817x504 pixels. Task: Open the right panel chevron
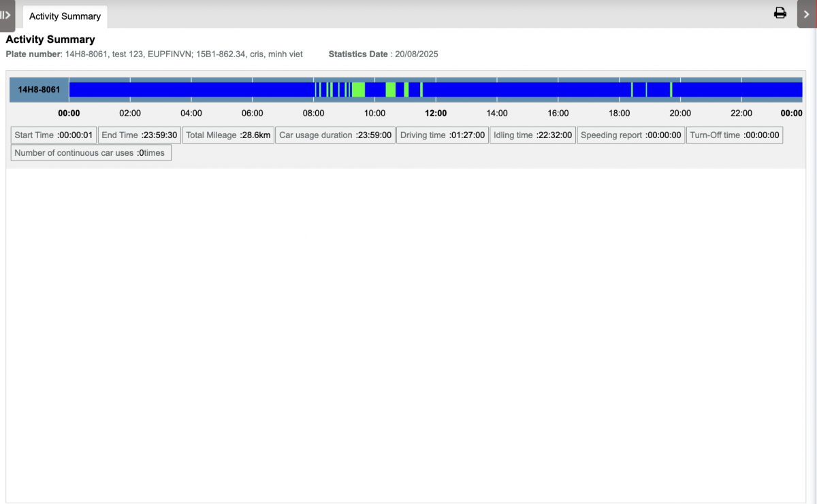pos(807,14)
